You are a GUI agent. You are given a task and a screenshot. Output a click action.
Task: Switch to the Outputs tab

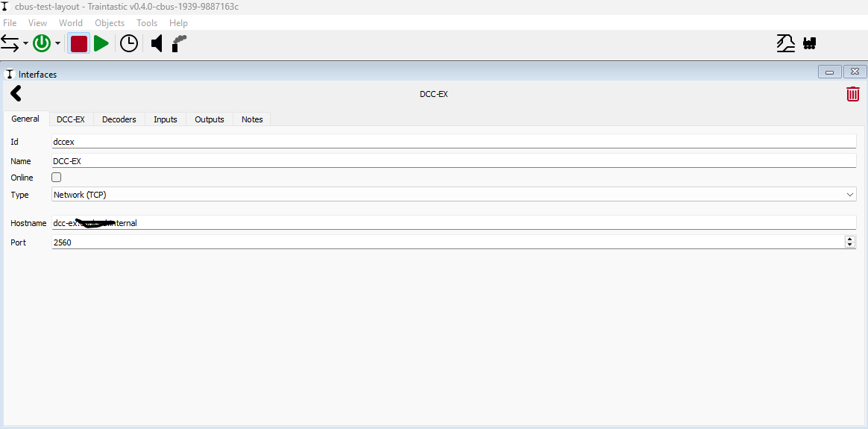coord(210,119)
